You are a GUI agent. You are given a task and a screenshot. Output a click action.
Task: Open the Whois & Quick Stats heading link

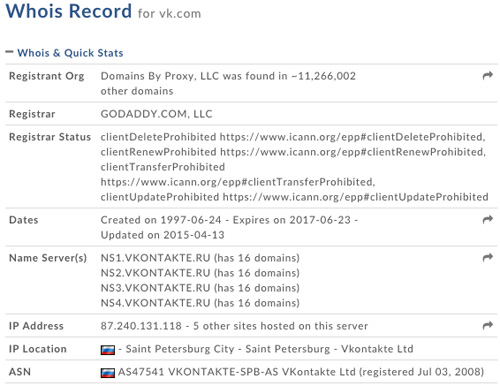(x=70, y=53)
